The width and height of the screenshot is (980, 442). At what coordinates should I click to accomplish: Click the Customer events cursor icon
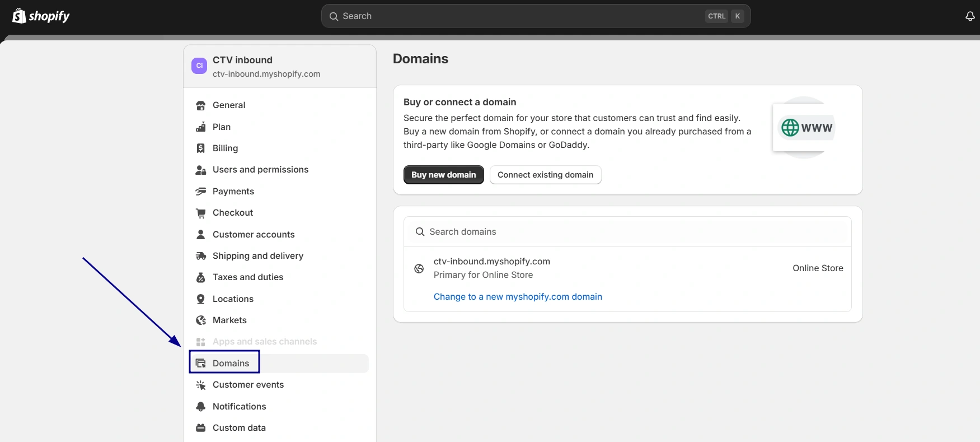click(200, 385)
